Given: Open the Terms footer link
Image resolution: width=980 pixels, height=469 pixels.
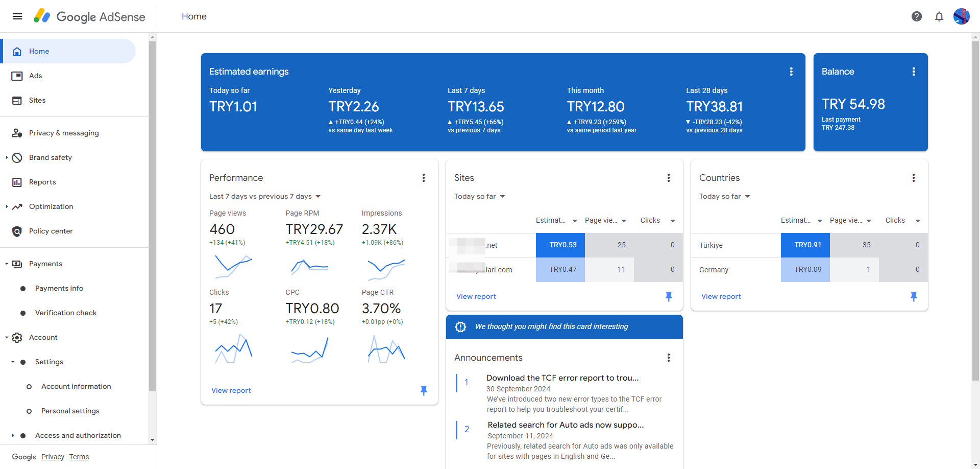Looking at the screenshot, I should click(79, 457).
